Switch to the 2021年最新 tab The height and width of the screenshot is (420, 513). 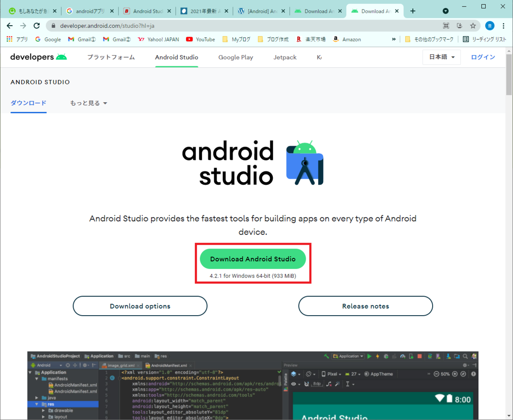[x=204, y=11]
